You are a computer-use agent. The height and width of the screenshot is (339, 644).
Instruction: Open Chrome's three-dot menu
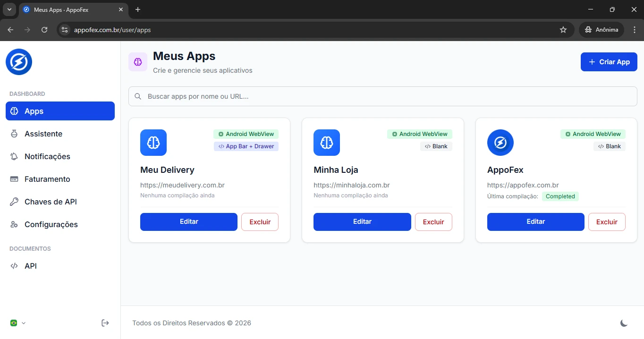tap(634, 30)
